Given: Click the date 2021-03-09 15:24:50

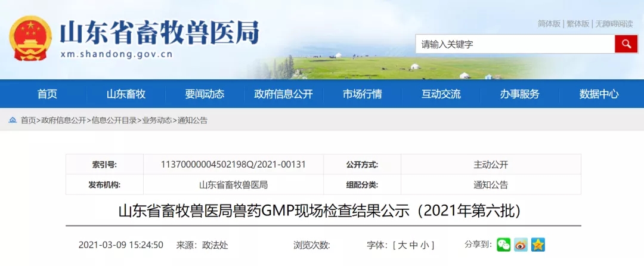Looking at the screenshot, I should pyautogui.click(x=120, y=245).
